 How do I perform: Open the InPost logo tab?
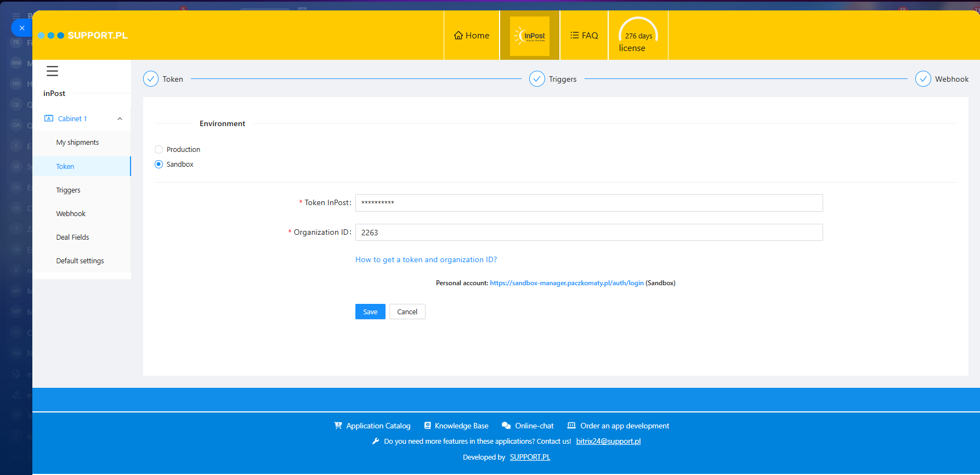[529, 36]
